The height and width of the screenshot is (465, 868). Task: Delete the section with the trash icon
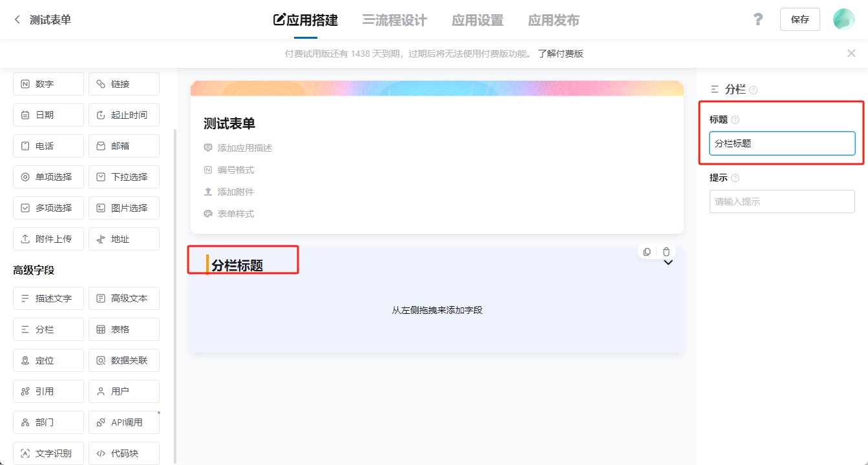pos(666,252)
